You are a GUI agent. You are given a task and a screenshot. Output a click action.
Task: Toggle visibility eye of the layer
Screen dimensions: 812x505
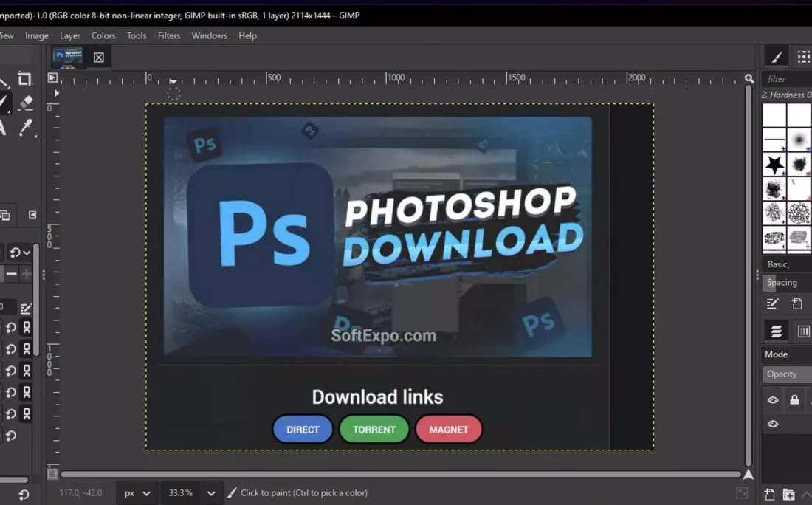(773, 424)
